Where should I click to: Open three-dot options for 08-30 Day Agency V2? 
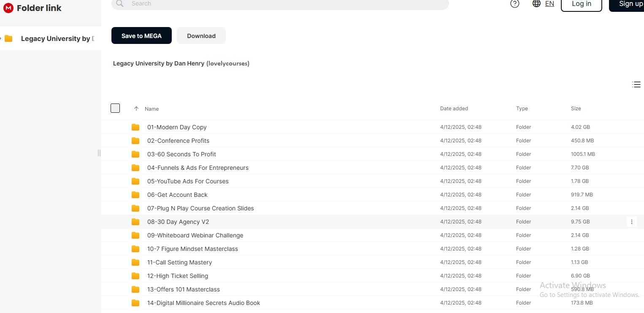click(631, 222)
